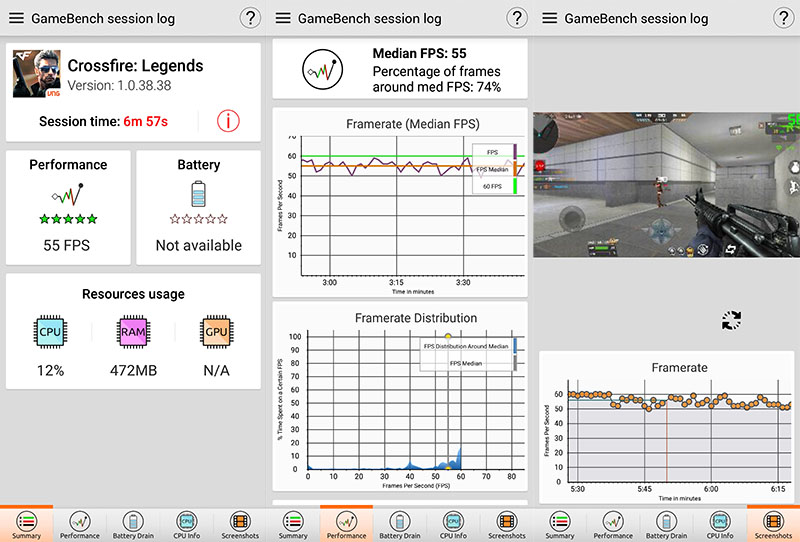Open hamburger menu in right session panel
This screenshot has height=542, width=800.
coord(549,18)
